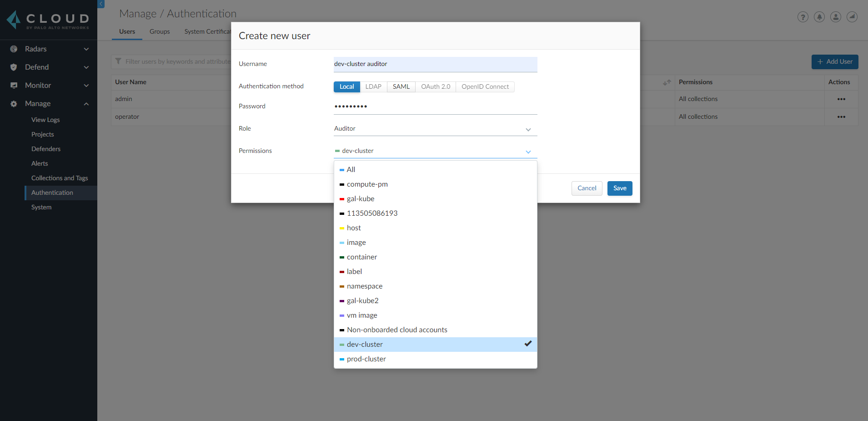Open the notifications bell icon
The height and width of the screenshot is (421, 868).
click(x=819, y=17)
